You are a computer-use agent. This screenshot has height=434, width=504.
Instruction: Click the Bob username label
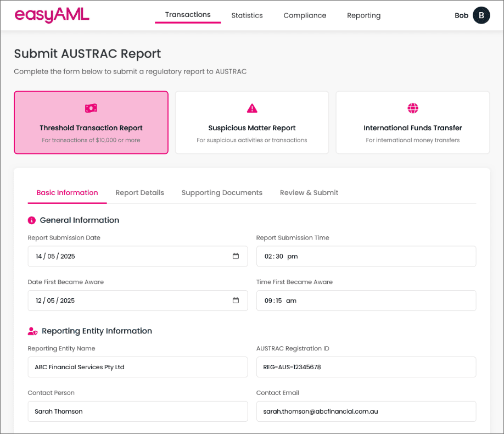(x=461, y=15)
